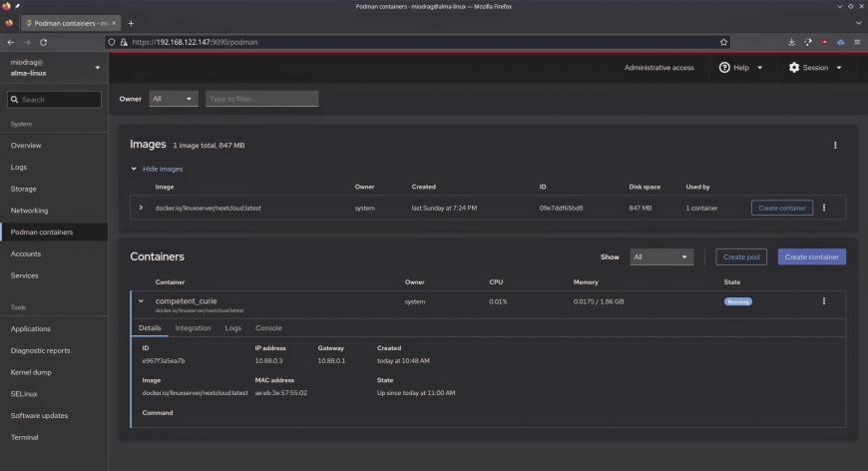
Task: Open the Firefox hamburger menu
Action: 857,42
